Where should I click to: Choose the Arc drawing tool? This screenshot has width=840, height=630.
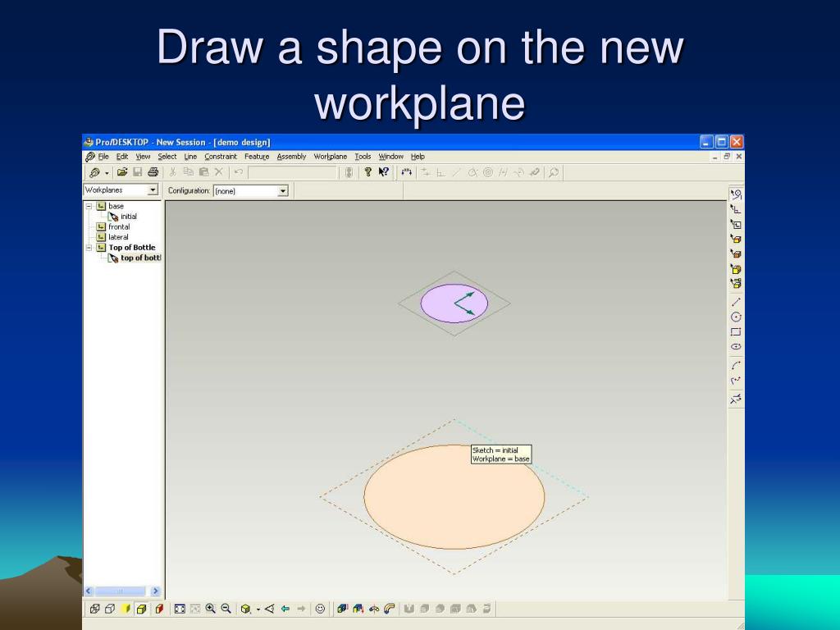[736, 365]
